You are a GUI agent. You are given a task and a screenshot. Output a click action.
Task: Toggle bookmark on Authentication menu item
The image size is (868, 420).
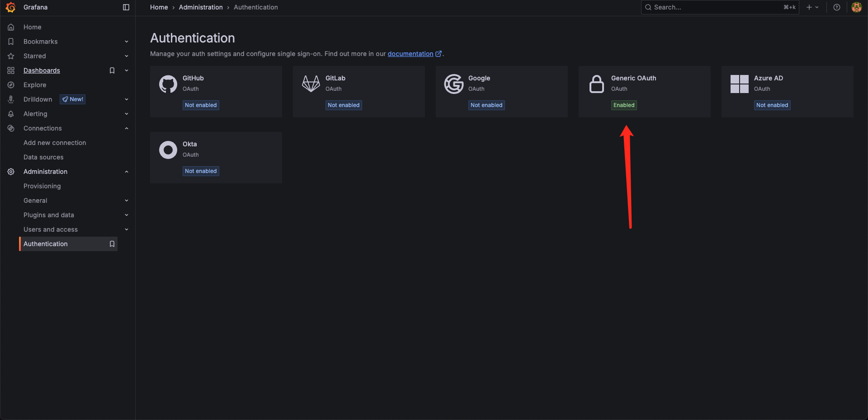tap(112, 244)
